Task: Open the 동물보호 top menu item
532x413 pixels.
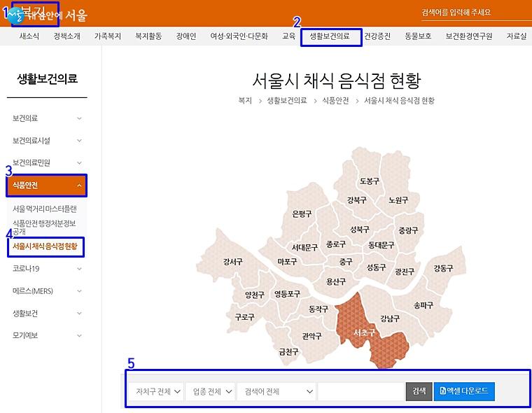Action: click(x=418, y=36)
